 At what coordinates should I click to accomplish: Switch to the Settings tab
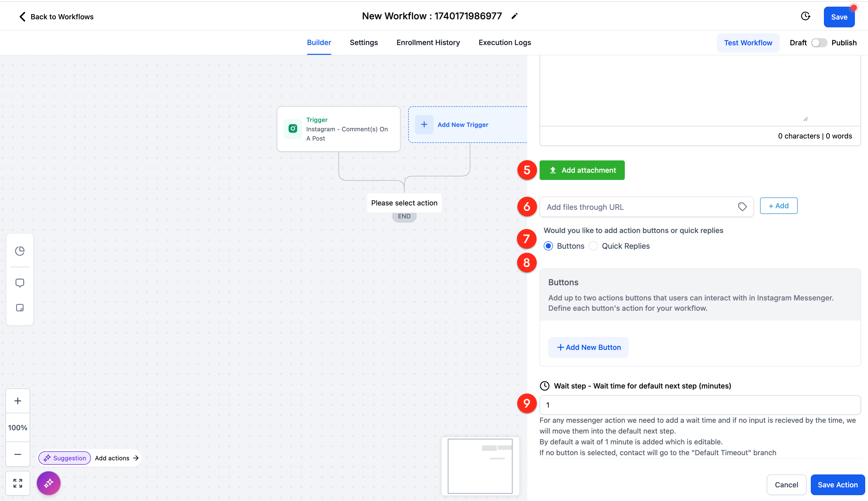click(364, 43)
